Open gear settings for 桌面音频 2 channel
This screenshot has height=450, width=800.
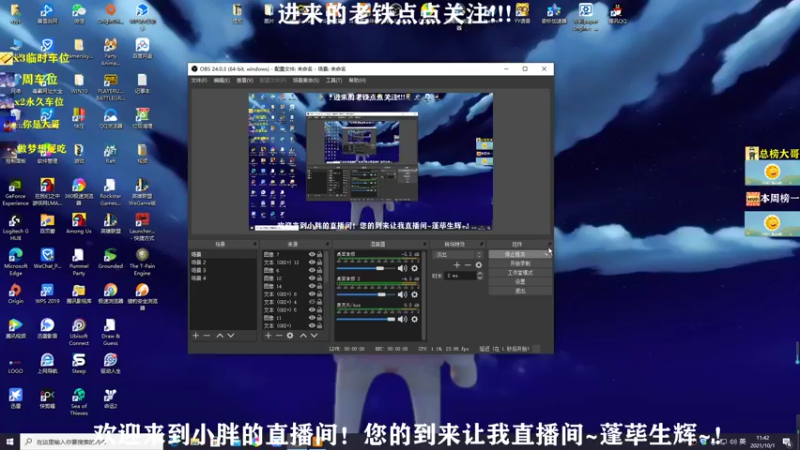click(x=415, y=294)
